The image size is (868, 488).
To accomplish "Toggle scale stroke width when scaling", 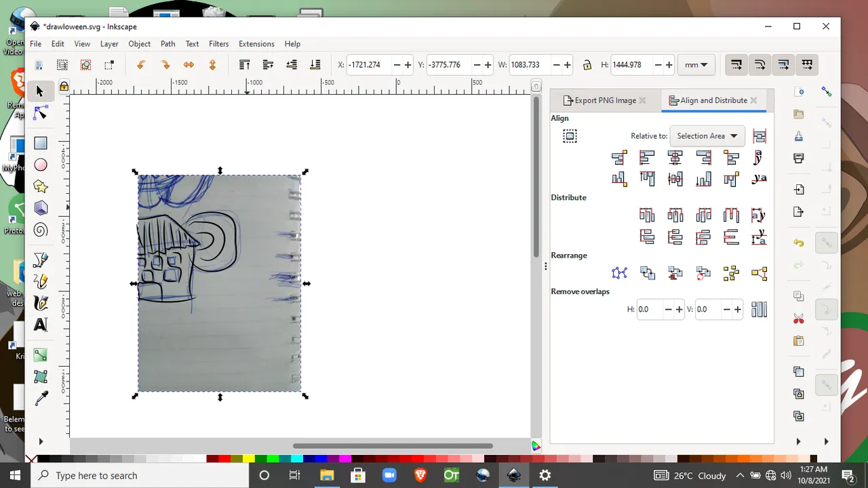I will tap(736, 65).
